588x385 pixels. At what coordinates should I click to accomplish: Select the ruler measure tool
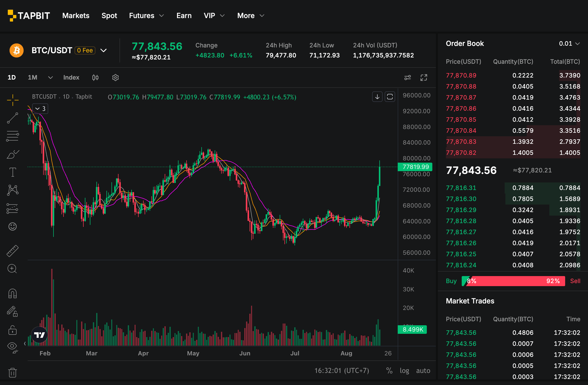13,251
